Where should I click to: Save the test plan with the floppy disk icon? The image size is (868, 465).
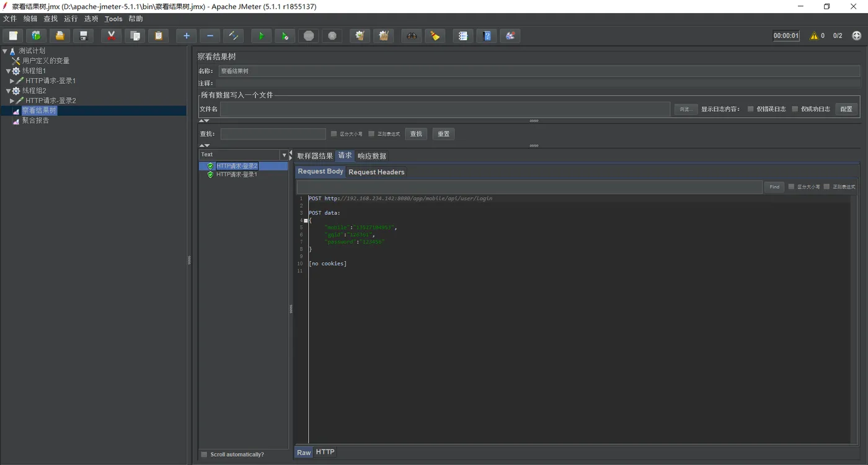tap(83, 35)
